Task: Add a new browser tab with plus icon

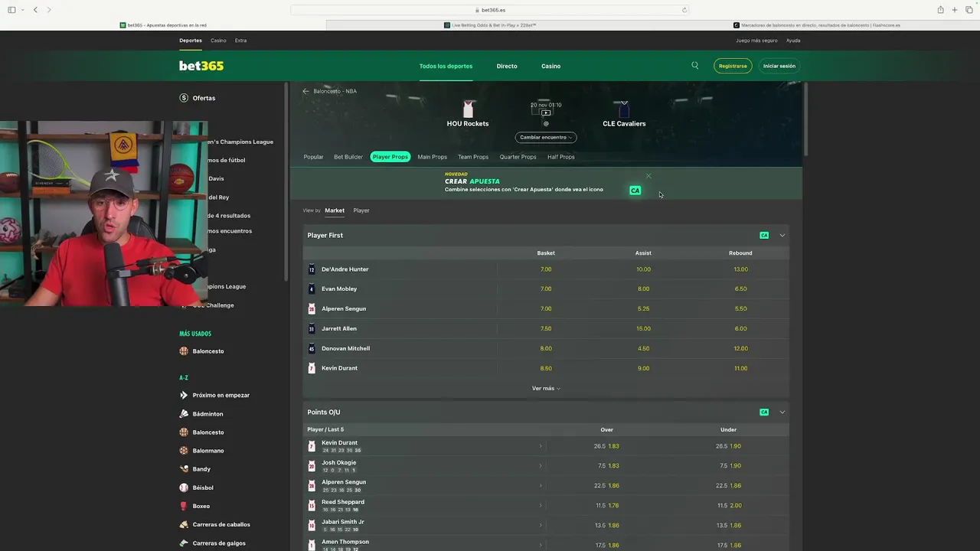Action: tap(955, 10)
